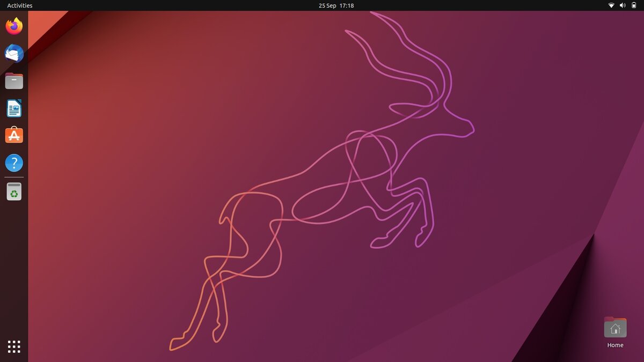Start LibreOffice Writer
Viewport: 644px width, 362px height.
click(x=13, y=108)
